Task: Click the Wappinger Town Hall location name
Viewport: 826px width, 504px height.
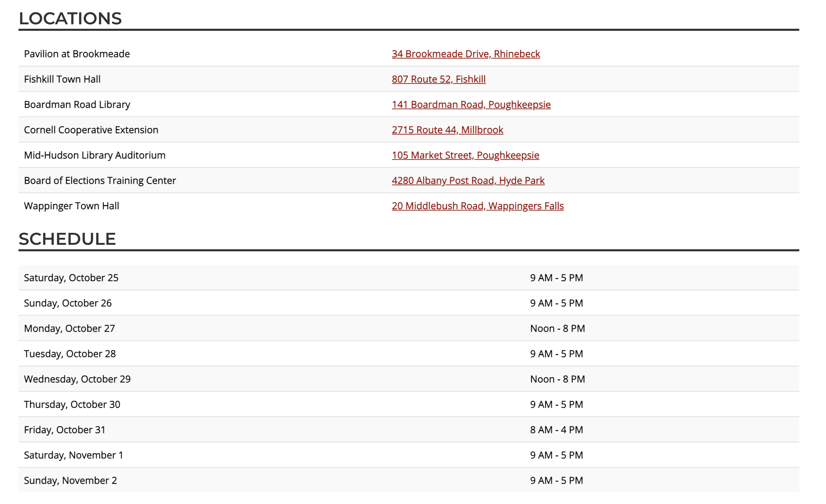Action: 71,206
